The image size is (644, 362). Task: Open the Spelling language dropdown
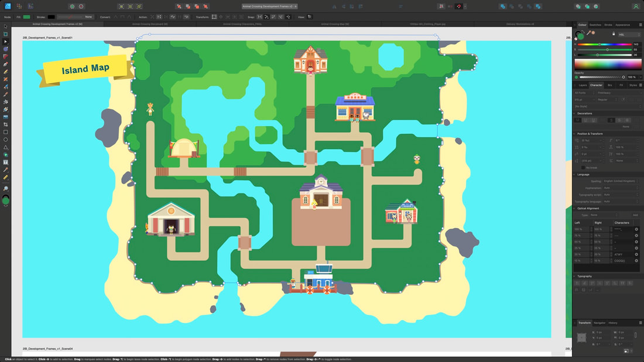point(621,181)
